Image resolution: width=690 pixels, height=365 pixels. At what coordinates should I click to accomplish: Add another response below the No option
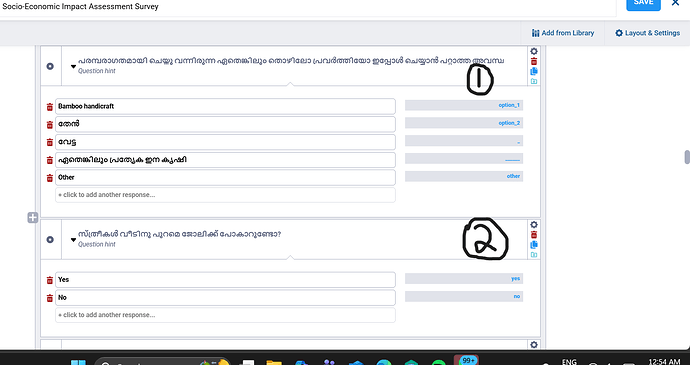(225, 315)
